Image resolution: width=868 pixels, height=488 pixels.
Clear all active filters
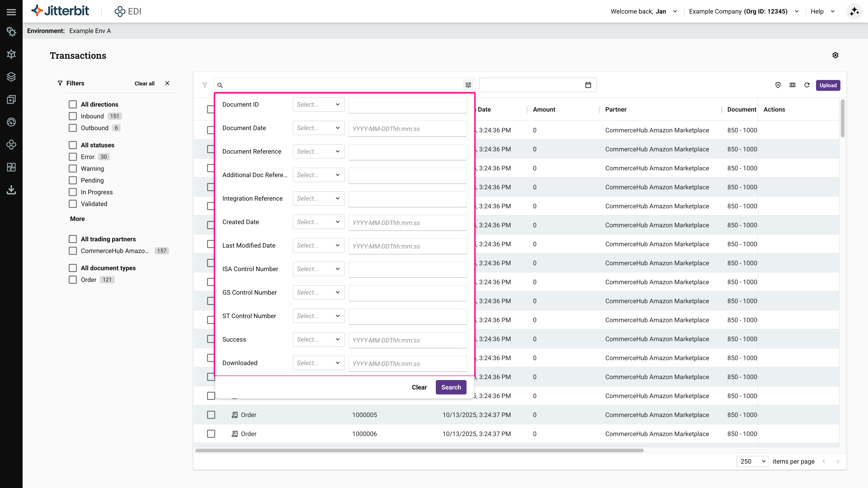144,83
